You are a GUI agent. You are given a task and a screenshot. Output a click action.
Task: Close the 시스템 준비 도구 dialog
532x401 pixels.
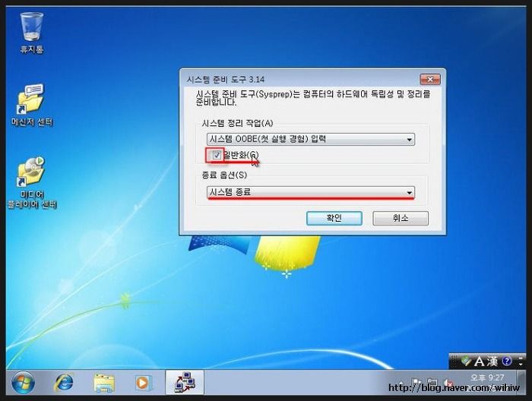pos(430,79)
